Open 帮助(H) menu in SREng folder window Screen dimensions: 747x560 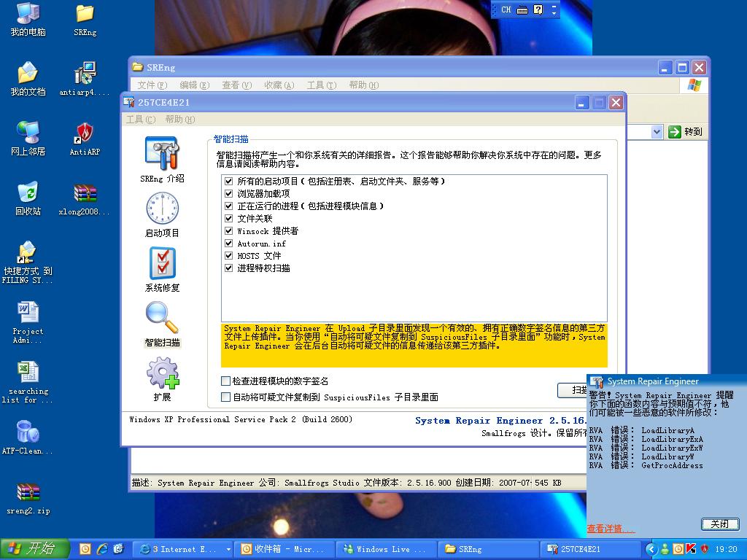tap(363, 85)
